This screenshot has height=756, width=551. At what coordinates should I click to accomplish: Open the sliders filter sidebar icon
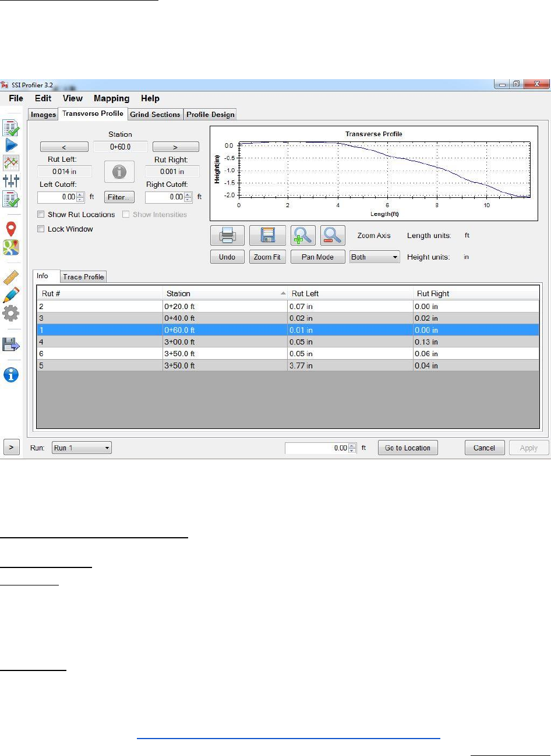11,180
